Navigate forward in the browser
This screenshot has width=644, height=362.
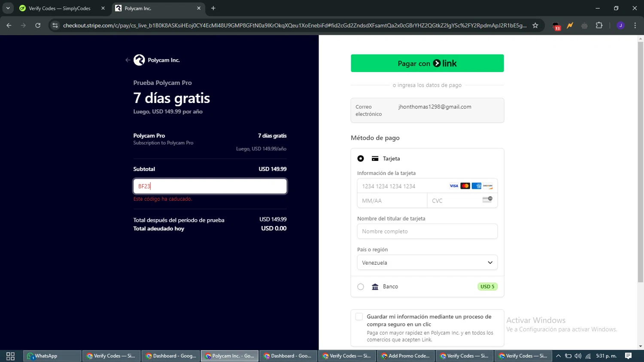23,25
